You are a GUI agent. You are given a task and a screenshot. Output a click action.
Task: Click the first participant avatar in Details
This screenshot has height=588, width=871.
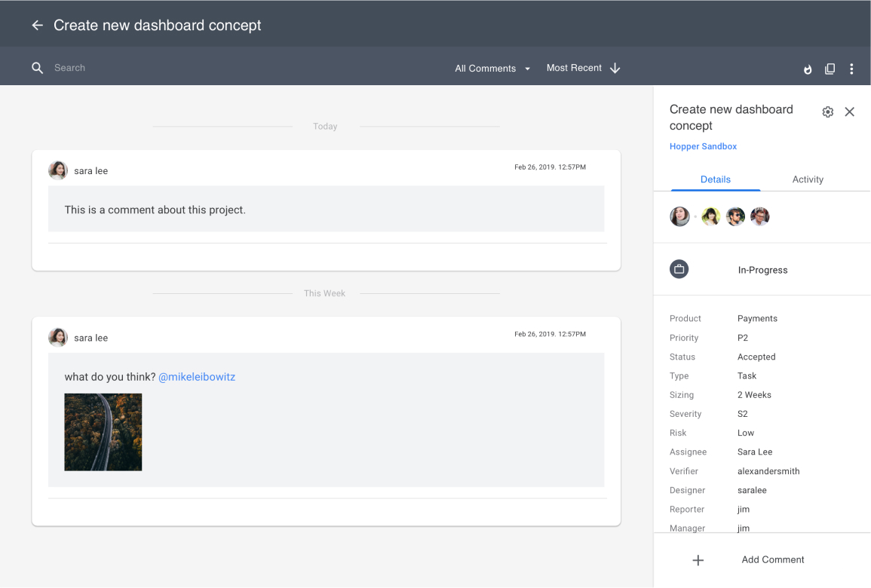(679, 217)
